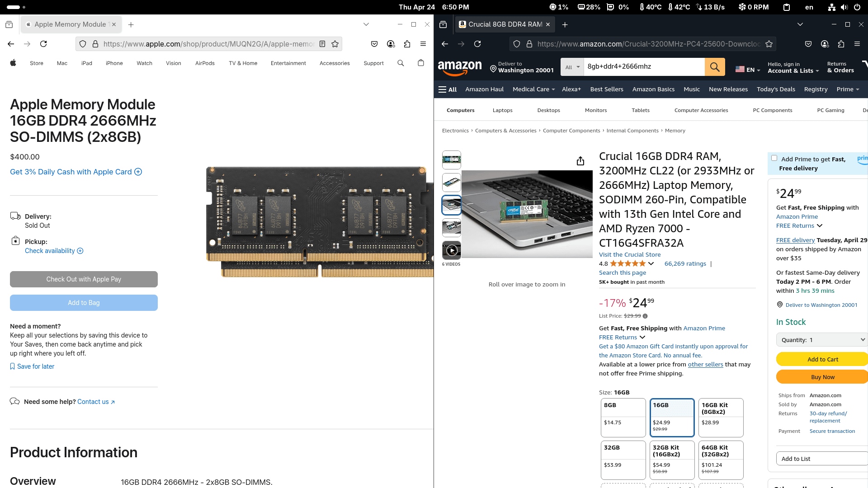The height and width of the screenshot is (488, 868).
Task: Open clipboard icon in system top bar
Action: tap(787, 7)
